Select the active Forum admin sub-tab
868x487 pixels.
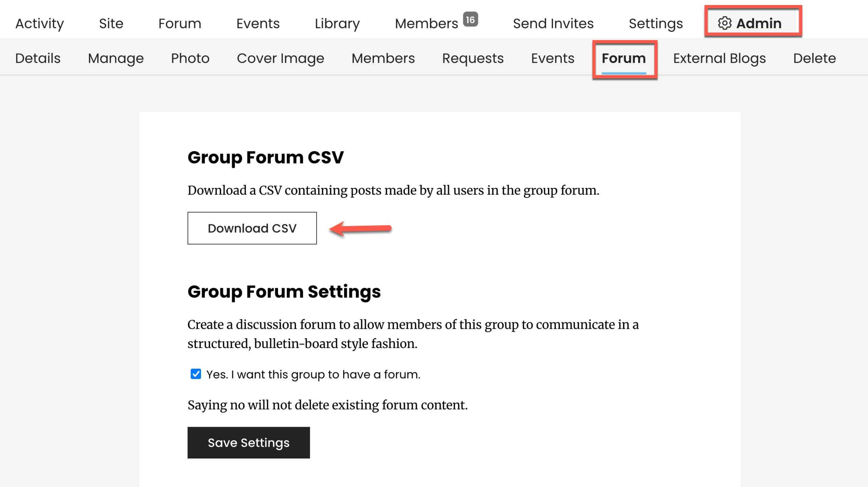[x=624, y=58]
